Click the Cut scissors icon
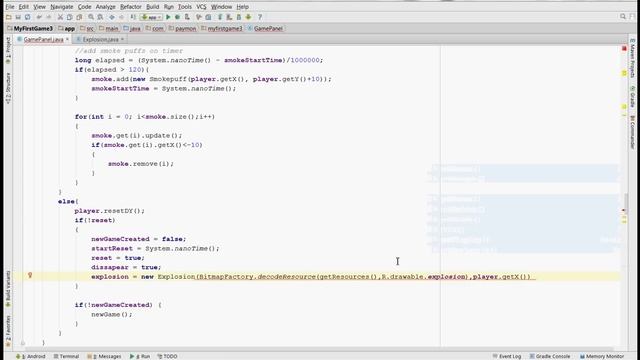The height and width of the screenshot is (360, 640). point(60,17)
